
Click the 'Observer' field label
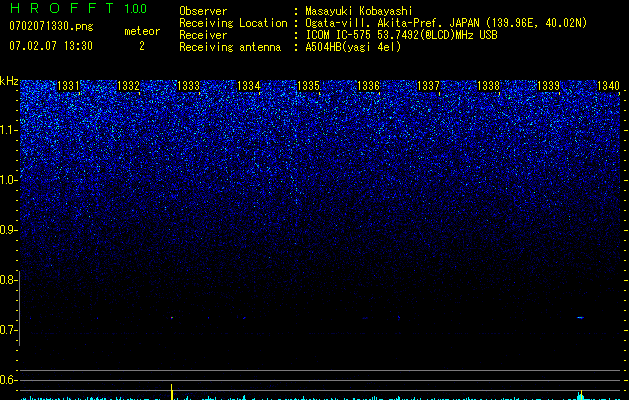coord(203,11)
